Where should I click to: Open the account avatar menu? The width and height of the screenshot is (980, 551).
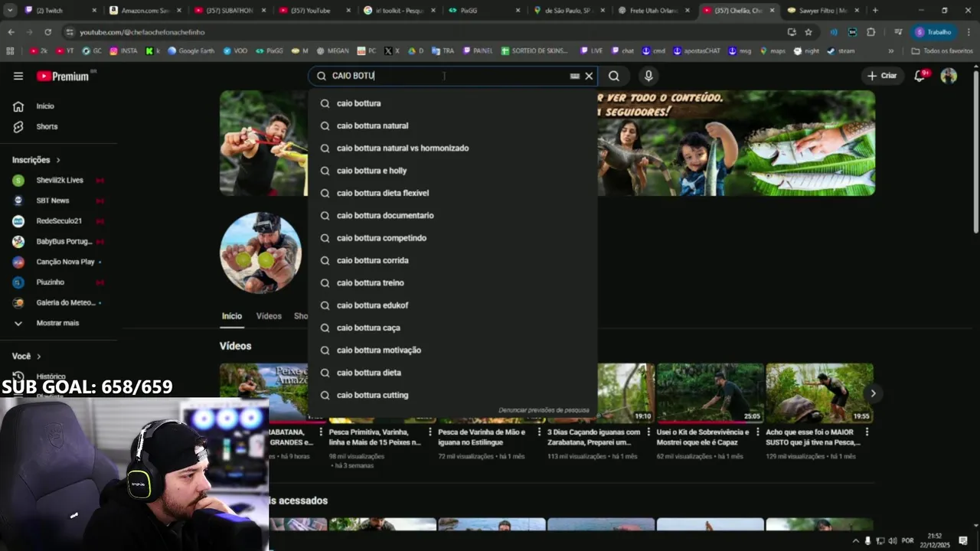(x=949, y=76)
